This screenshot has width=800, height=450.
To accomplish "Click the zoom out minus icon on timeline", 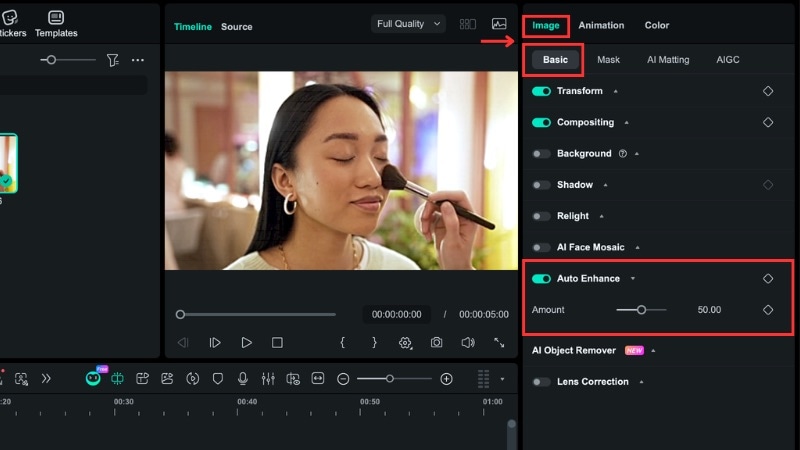I will pyautogui.click(x=343, y=379).
